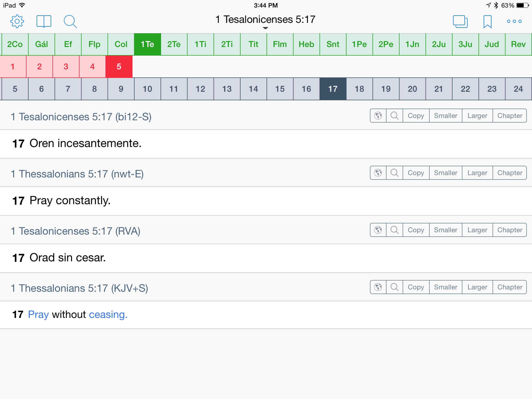The width and height of the screenshot is (532, 399).
Task: Tap globe icon in KJV+S row
Action: tap(378, 287)
